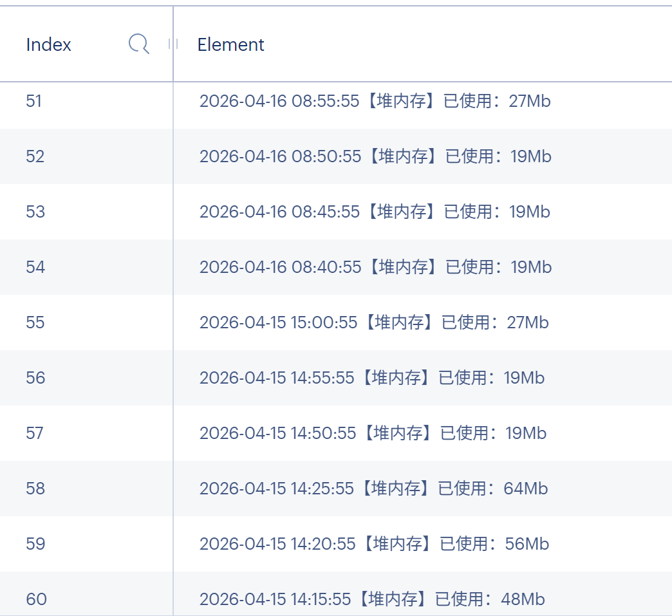Click the 2026-04-16 08:45:55 log entry
The image size is (672, 616).
point(375,212)
